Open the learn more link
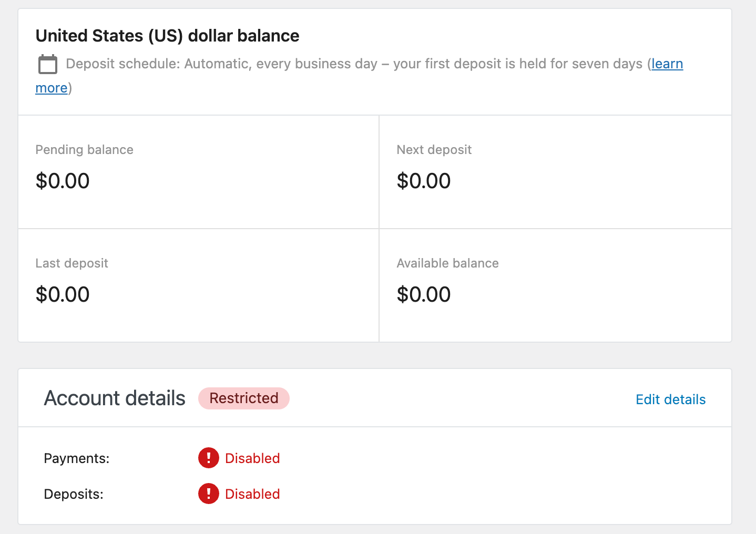 667,64
